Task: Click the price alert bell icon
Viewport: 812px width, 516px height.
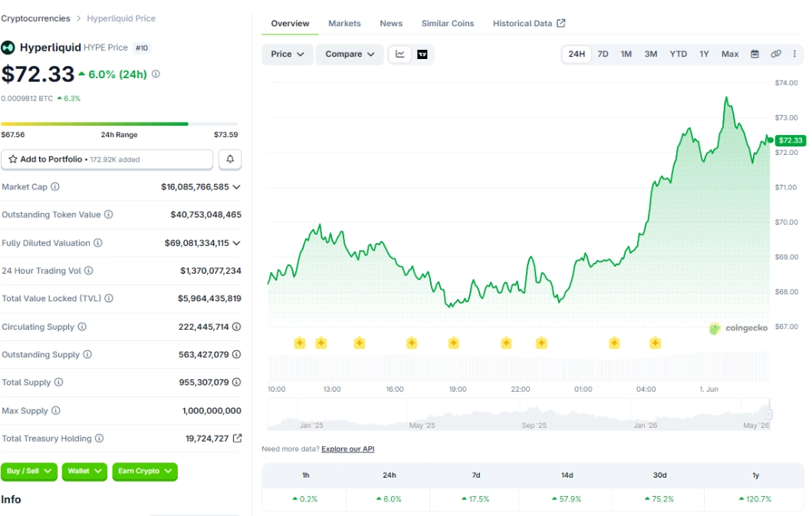Action: pos(230,159)
